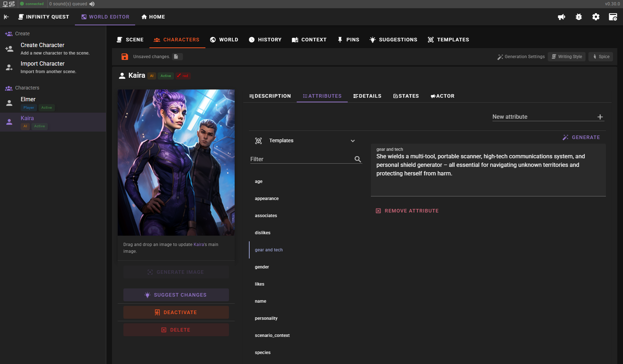Open the STATES tab for Kaira
Viewport: 623px width, 364px height.
tap(406, 96)
